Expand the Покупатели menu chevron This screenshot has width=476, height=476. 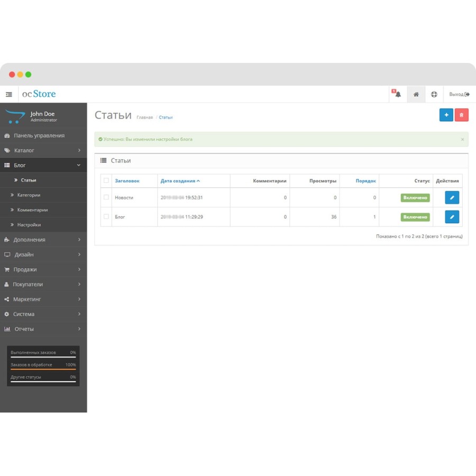click(x=79, y=284)
